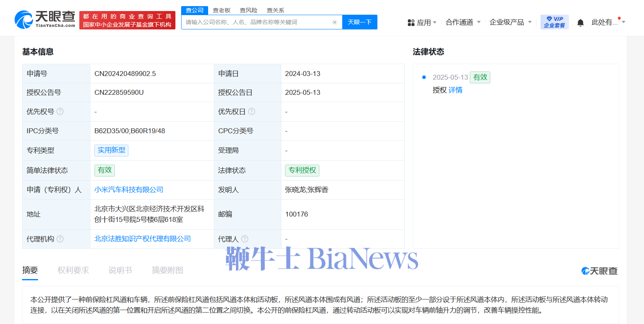644x324 pixels.
Task: Click the 有效 tag beside 简单法律状态
Action: pos(105,170)
